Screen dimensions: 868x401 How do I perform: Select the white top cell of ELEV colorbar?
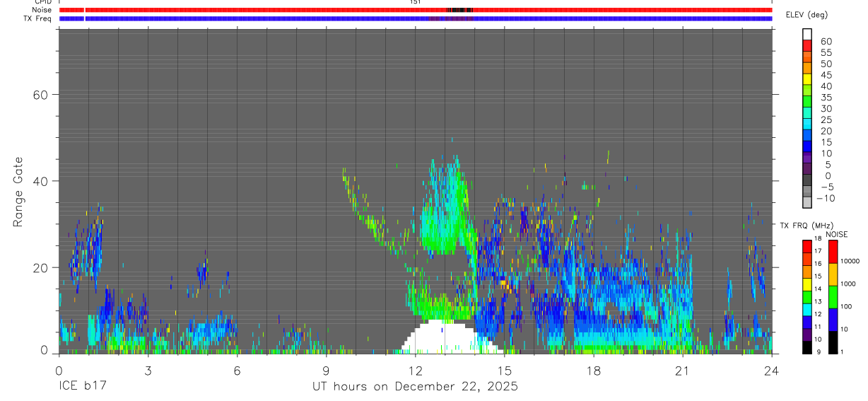(807, 33)
